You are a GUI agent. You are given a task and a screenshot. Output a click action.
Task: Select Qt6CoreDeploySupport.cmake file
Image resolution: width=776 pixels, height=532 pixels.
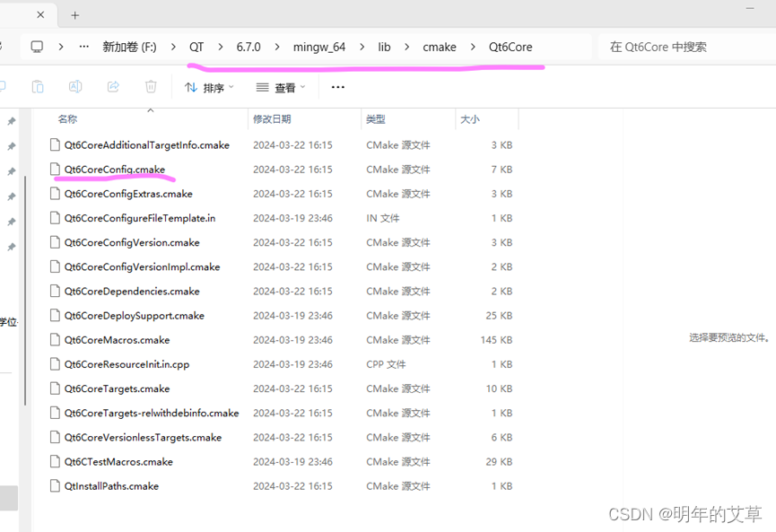point(134,315)
